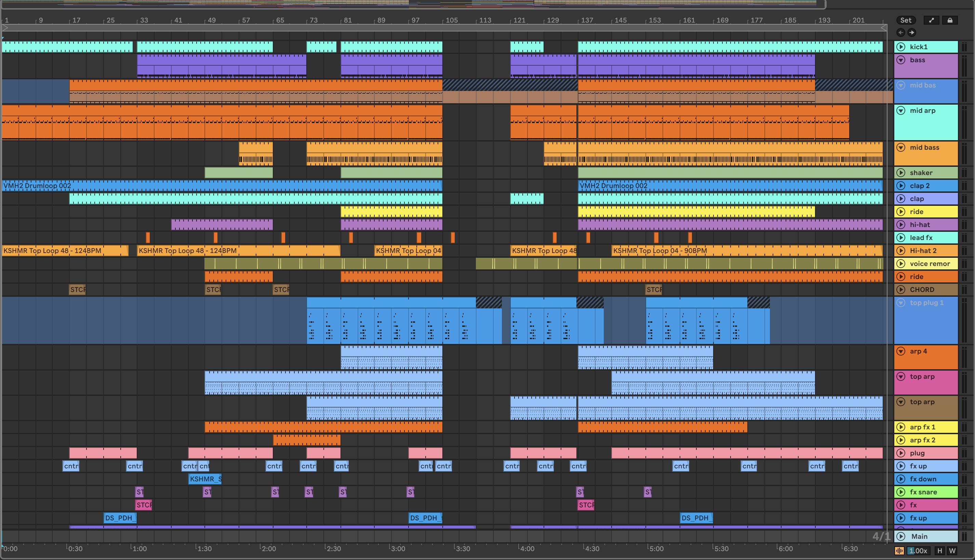Viewport: 975px width, 560px height.
Task: Toggle Optimize Arrangement Width W button
Action: pyautogui.click(x=952, y=551)
